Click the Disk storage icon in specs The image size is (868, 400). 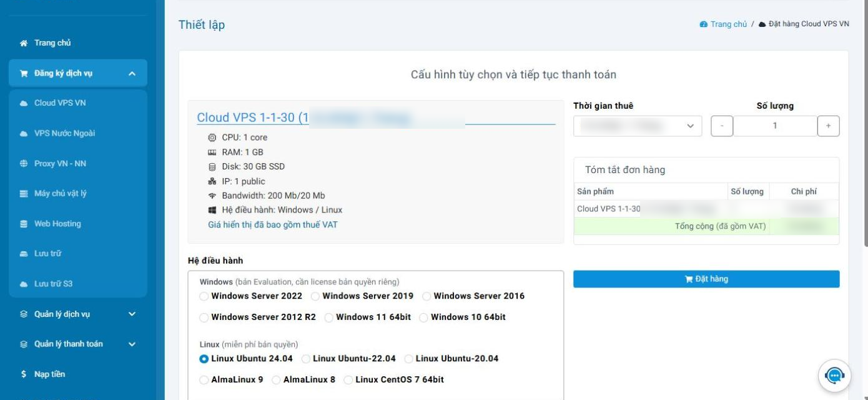(x=212, y=167)
